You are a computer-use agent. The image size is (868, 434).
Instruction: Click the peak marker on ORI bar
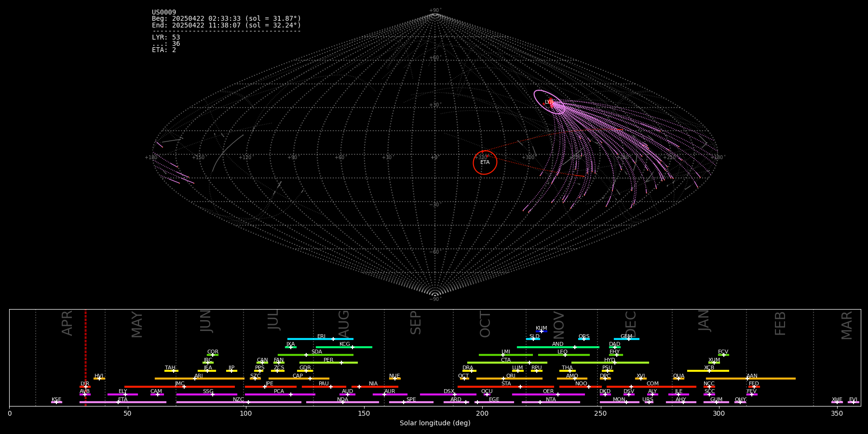503,379
